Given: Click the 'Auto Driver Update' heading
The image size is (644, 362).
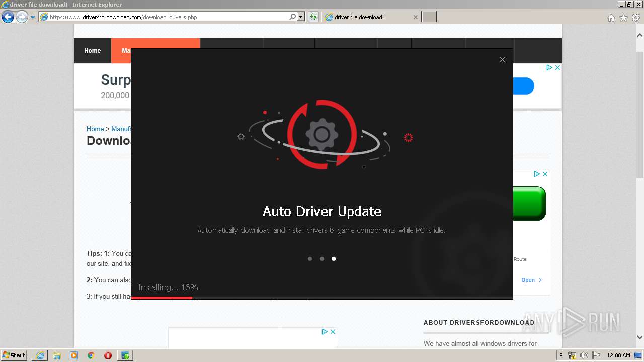Looking at the screenshot, I should point(322,211).
